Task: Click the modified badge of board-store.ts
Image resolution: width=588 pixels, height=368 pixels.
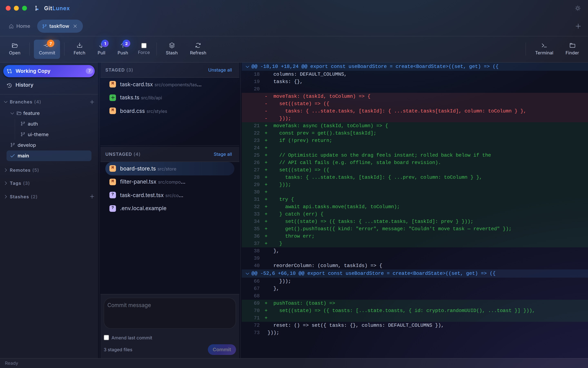Action: (113, 168)
